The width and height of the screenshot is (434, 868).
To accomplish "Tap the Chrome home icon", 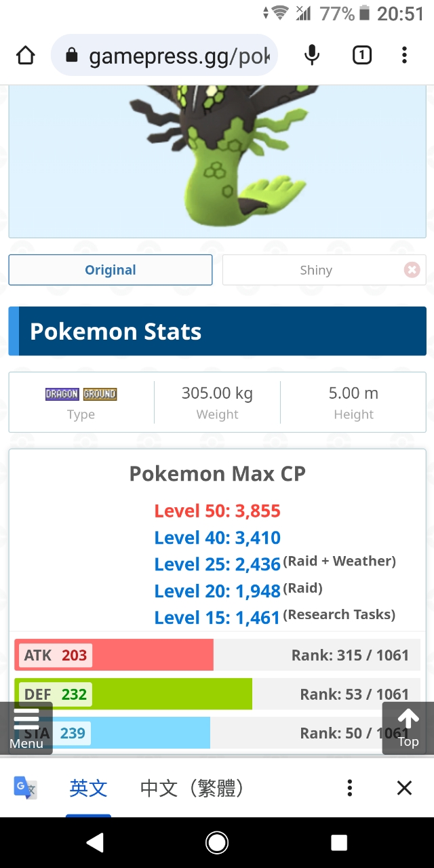I will click(25, 55).
